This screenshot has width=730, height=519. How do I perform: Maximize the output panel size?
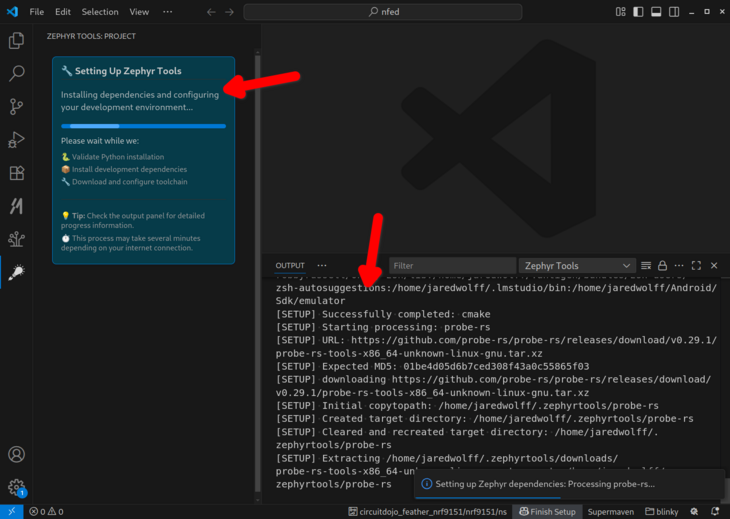pos(696,266)
